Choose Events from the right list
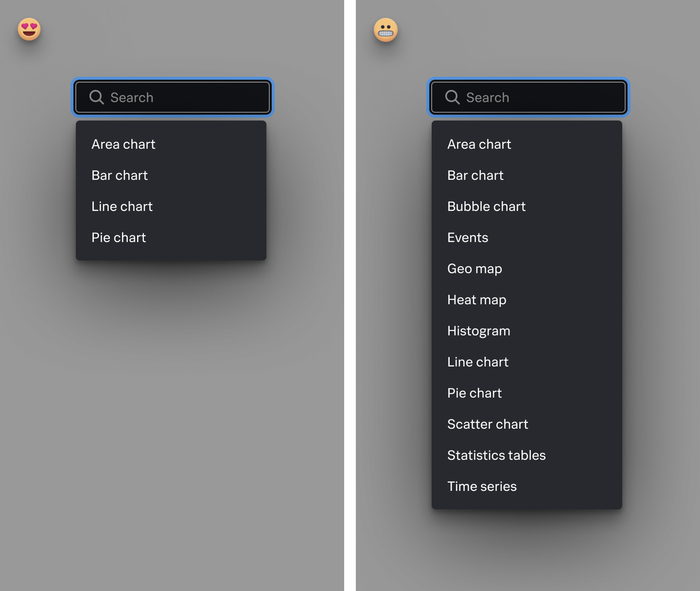This screenshot has width=700, height=591. coord(468,237)
